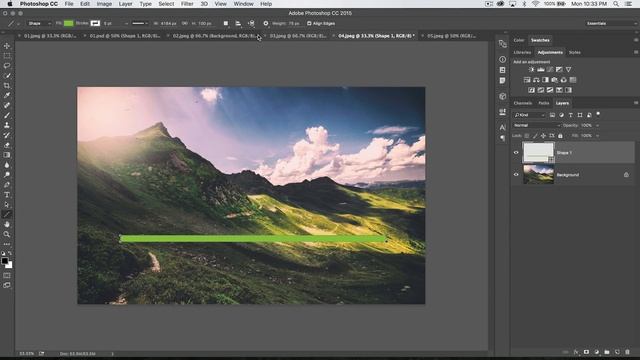Switch to the Libraries tab
Screen dimensions: 640x360
click(522, 52)
